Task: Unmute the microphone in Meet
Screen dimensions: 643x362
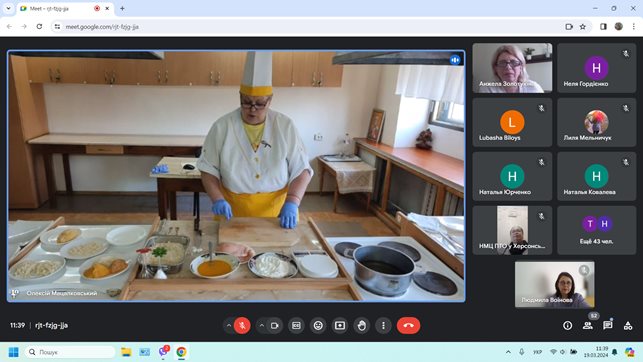Action: 242,326
